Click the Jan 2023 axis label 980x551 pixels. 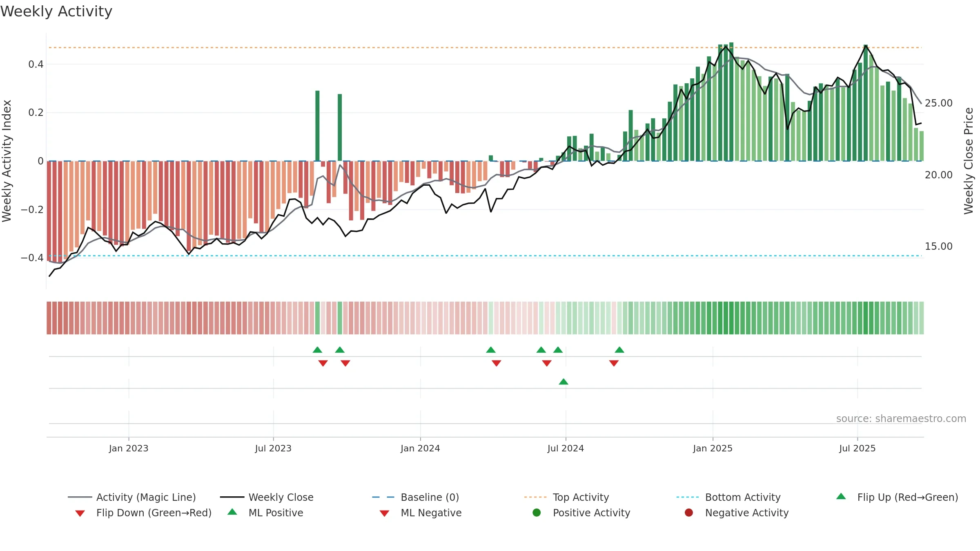pos(129,448)
